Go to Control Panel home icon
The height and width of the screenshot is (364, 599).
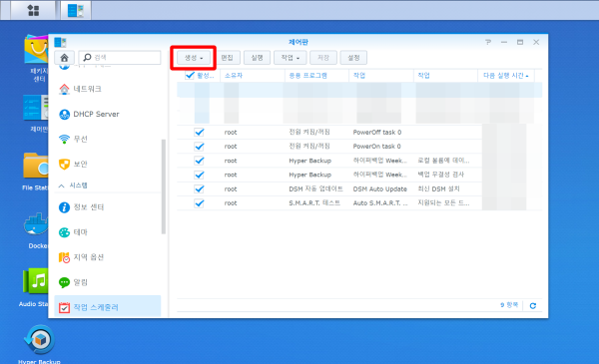pos(64,58)
